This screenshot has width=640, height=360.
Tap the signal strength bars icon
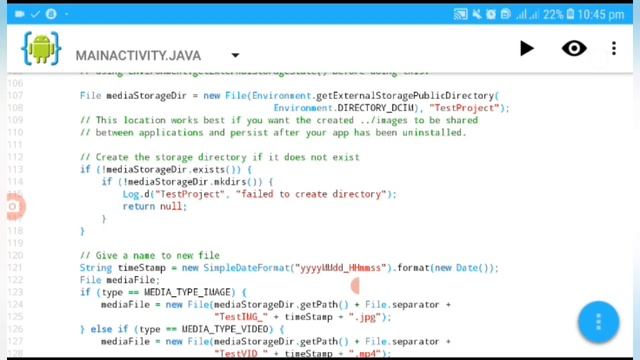(x=527, y=15)
